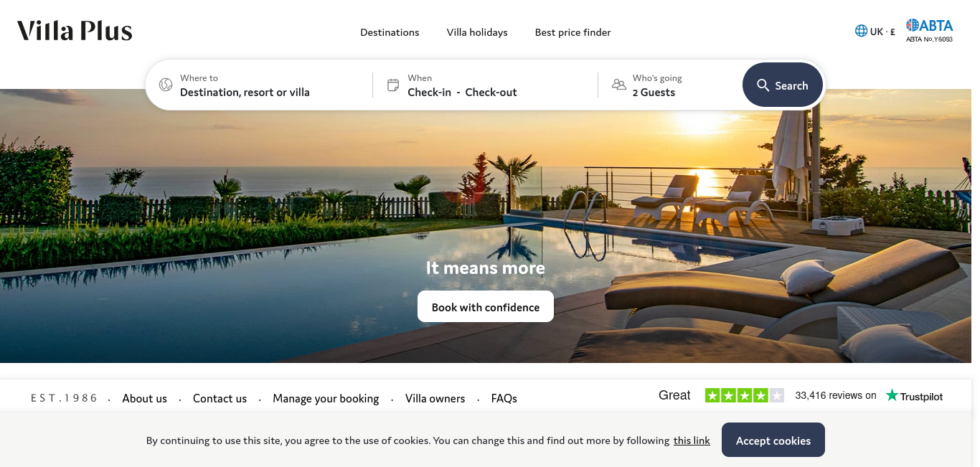Open the UK · £ region selector
Image resolution: width=980 pixels, height=467 pixels.
point(875,32)
